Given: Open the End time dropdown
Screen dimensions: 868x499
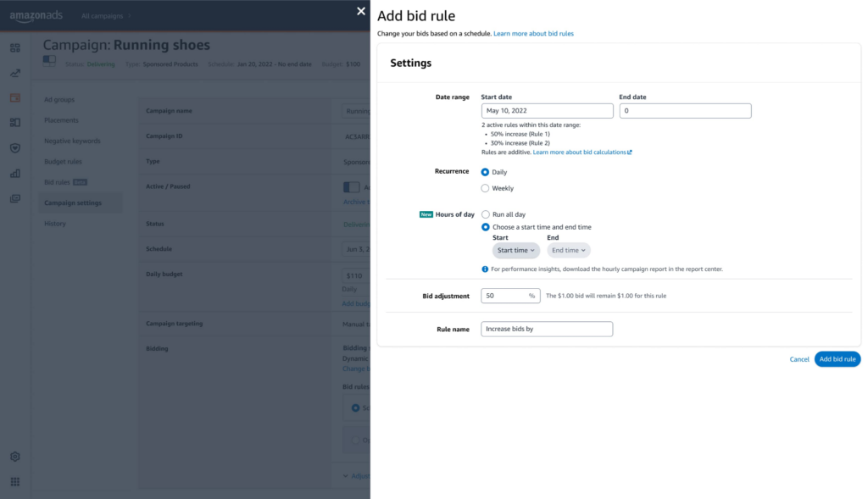Looking at the screenshot, I should point(568,250).
